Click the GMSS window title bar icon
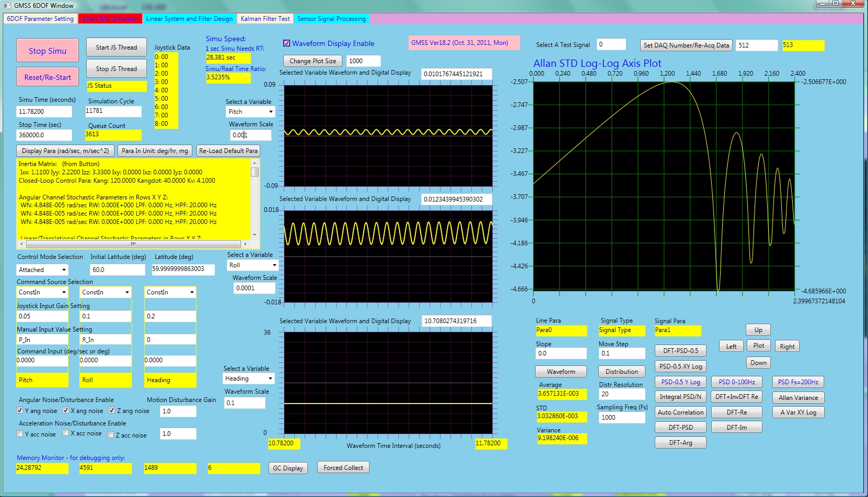The image size is (868, 497). point(7,5)
